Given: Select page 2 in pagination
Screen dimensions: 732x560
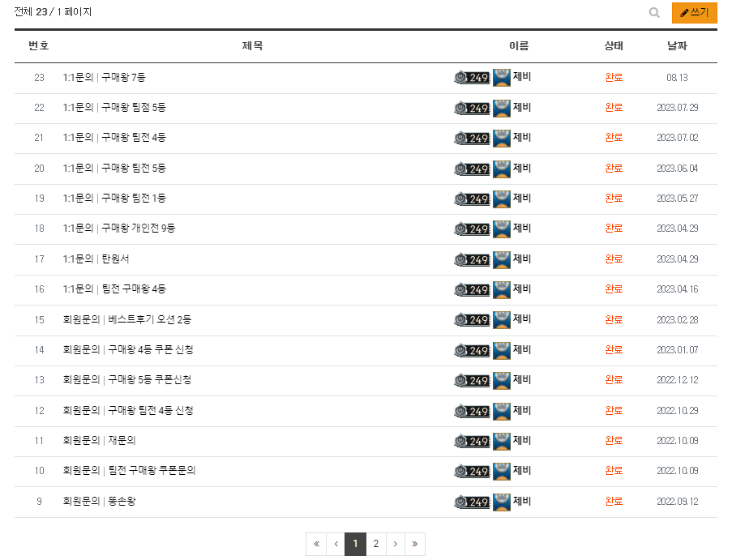Looking at the screenshot, I should [376, 544].
